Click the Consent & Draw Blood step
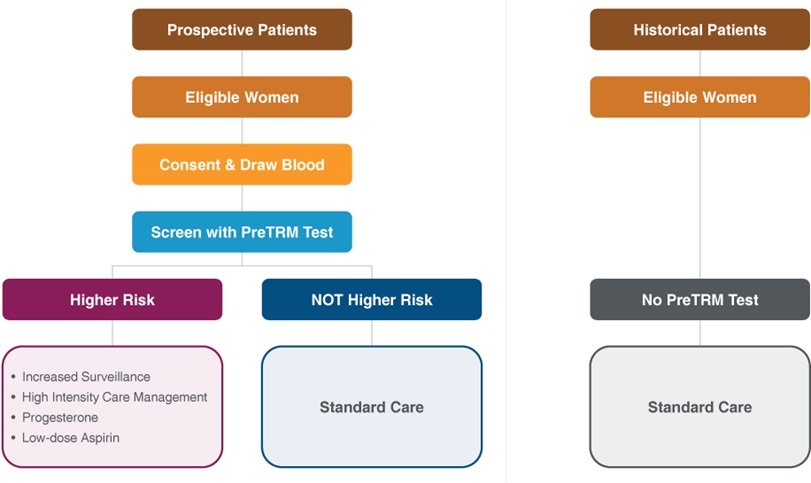This screenshot has height=483, width=811. (x=242, y=165)
